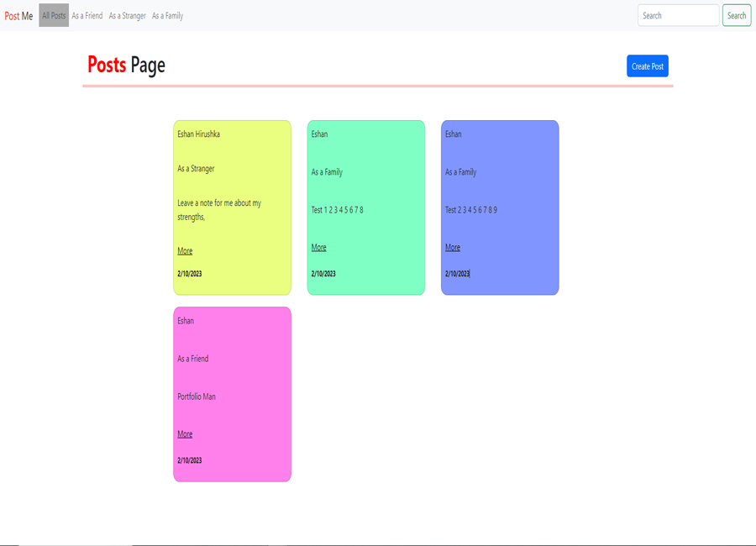This screenshot has height=546, width=756.
Task: Click the Portfolio Man post text
Action: pyautogui.click(x=197, y=396)
